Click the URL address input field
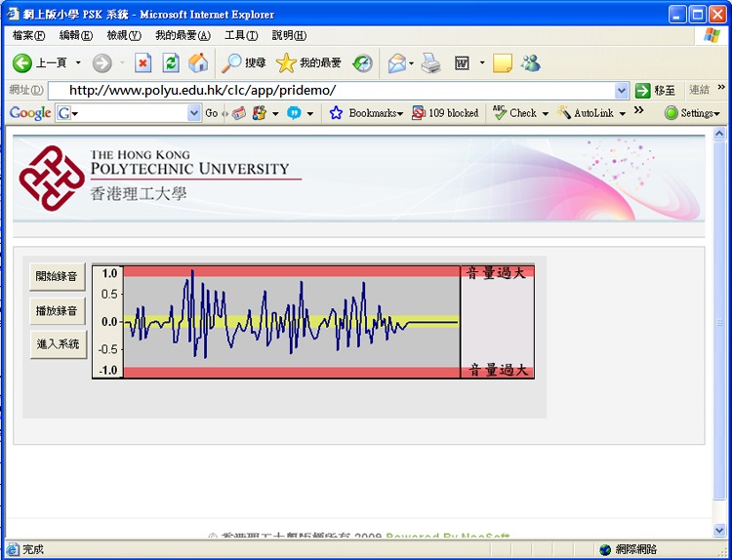Viewport: 732px width, 560px height. pos(332,90)
